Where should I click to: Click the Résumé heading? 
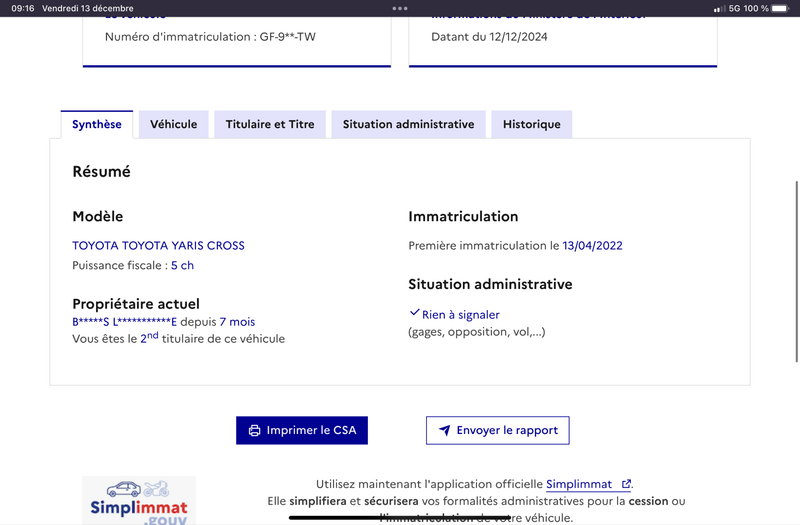tap(102, 171)
